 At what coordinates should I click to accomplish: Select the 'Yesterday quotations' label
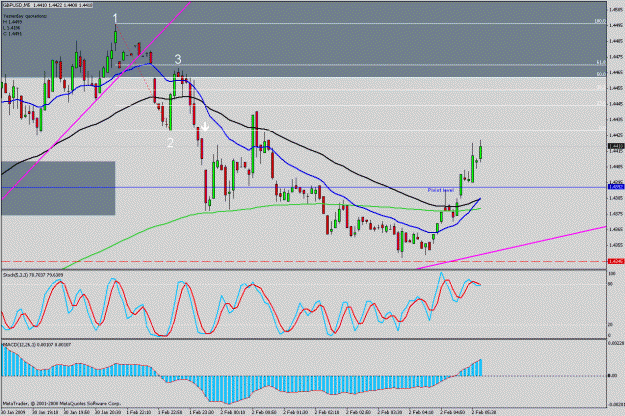tap(25, 16)
